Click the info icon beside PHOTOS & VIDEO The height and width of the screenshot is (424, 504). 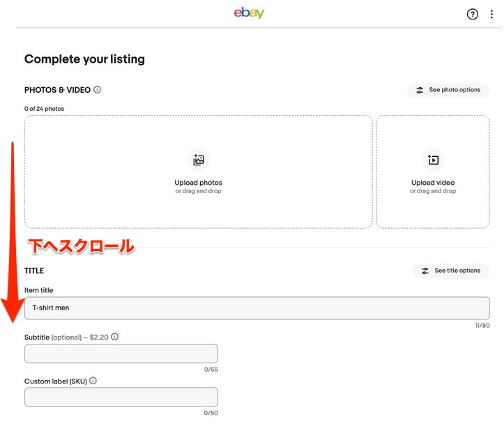click(x=98, y=90)
